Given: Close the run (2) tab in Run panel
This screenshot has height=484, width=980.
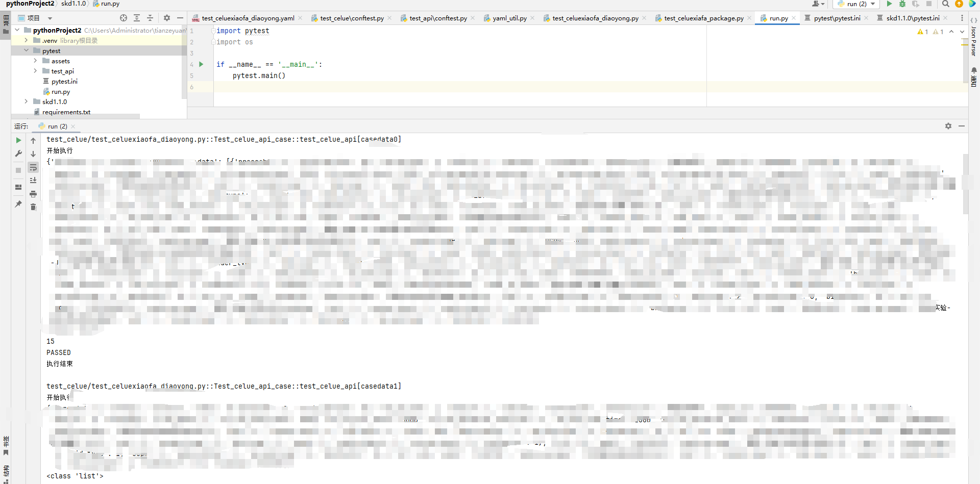Looking at the screenshot, I should pos(73,126).
